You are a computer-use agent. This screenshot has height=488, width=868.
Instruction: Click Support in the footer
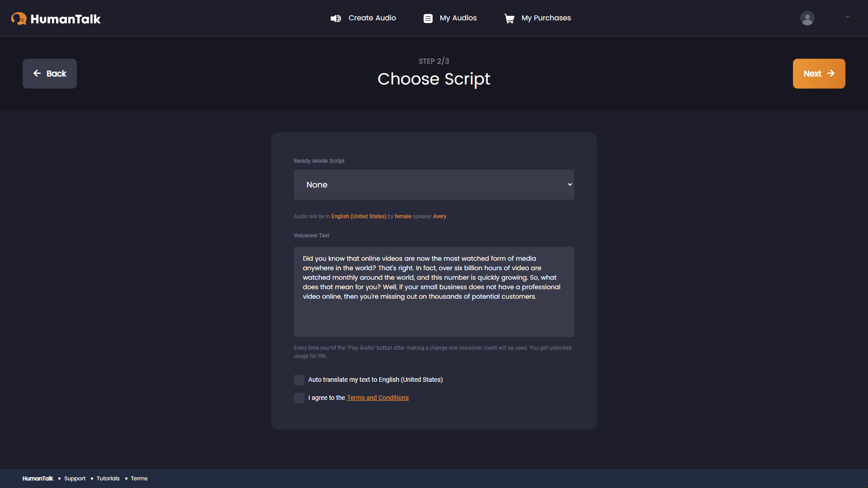coord(75,478)
